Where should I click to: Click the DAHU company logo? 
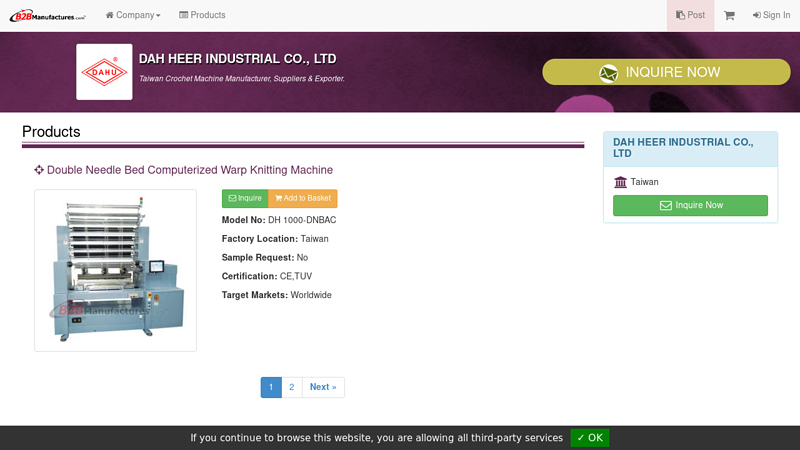point(104,72)
